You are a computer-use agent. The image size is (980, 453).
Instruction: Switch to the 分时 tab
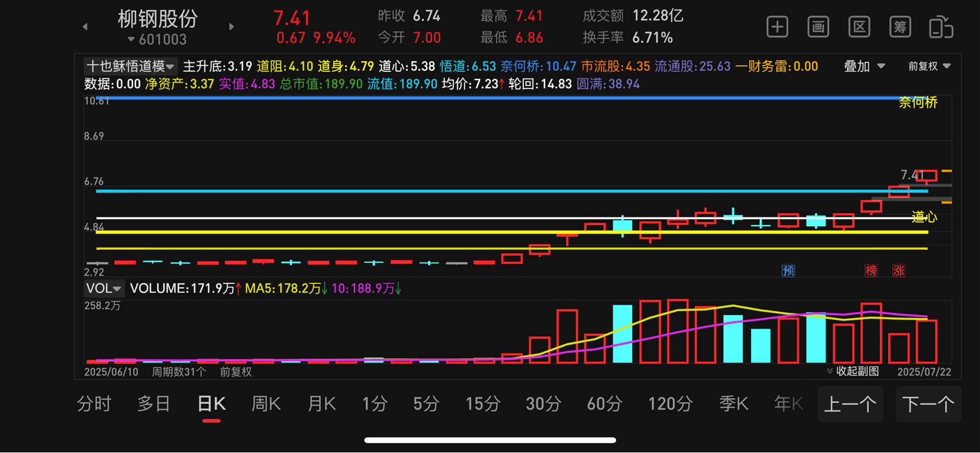(x=94, y=404)
